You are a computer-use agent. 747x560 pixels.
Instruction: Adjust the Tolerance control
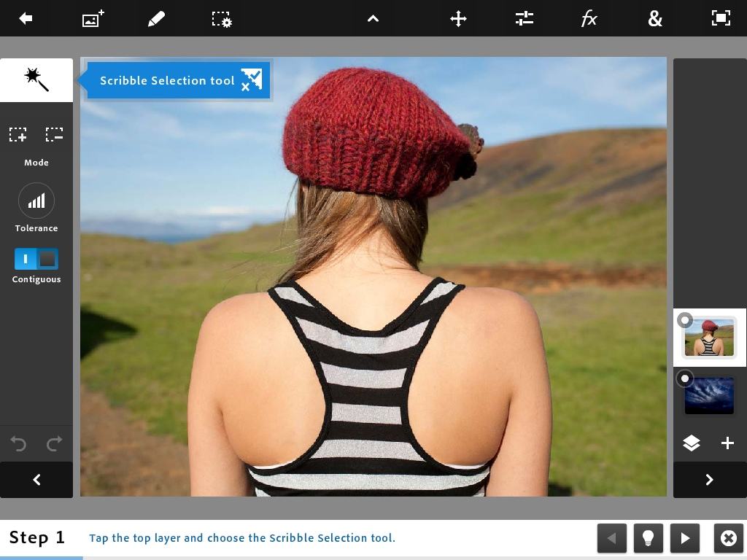click(x=36, y=201)
